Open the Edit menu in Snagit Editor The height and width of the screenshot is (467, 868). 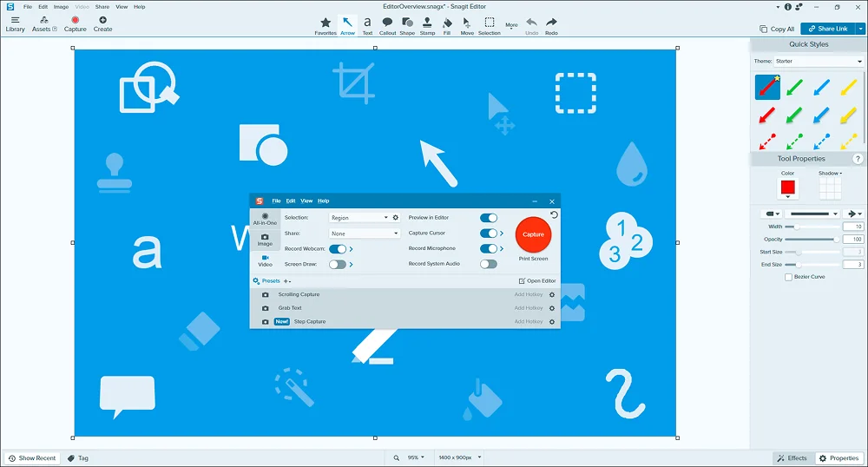coord(43,7)
